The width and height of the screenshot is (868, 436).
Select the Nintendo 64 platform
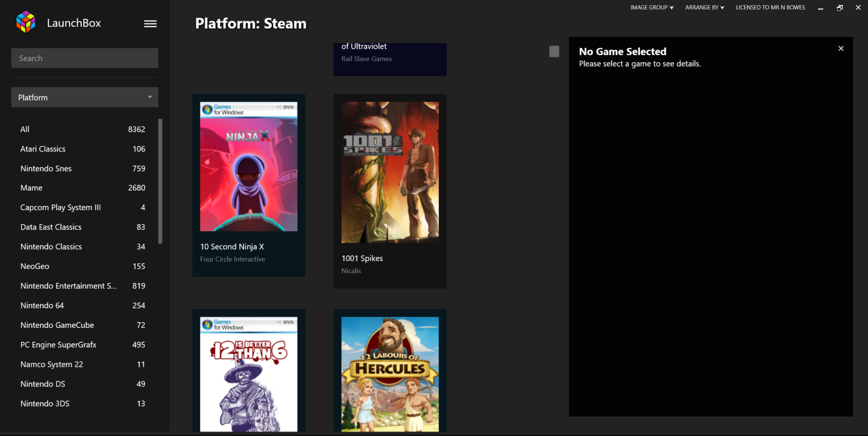[83, 306]
